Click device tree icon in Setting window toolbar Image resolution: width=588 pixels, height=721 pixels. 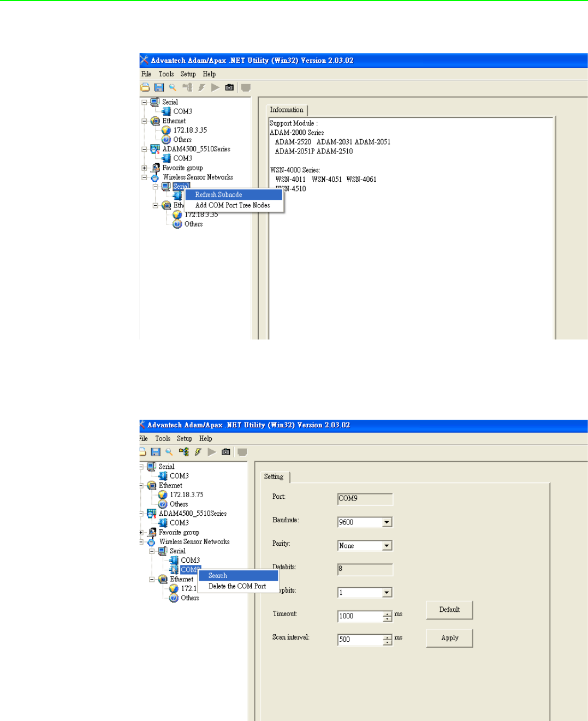(184, 452)
